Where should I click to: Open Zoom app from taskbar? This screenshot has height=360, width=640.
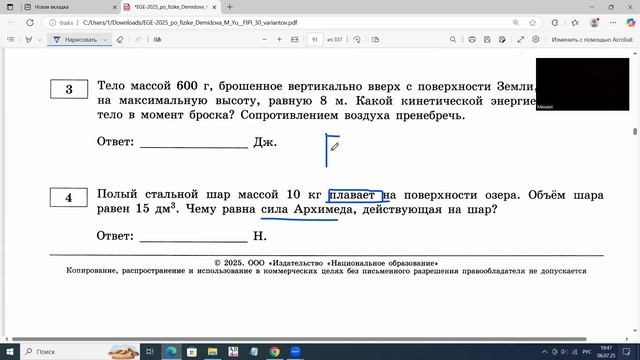coord(296,351)
